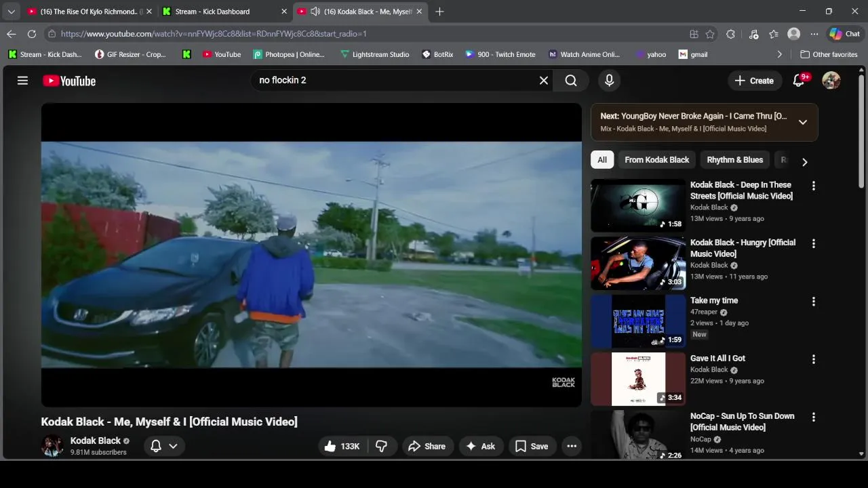Start voice search with microphone
This screenshot has height=488, width=868.
[x=609, y=81]
